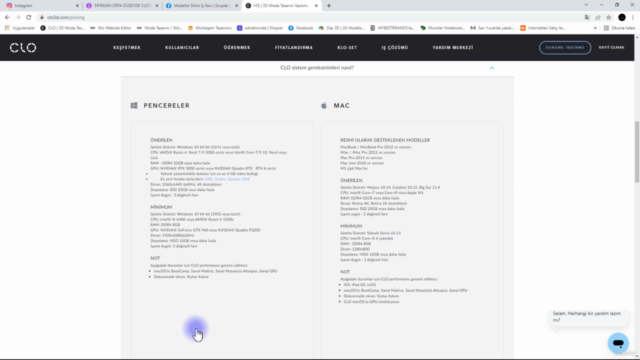Collapse the CLO sistem gereksinimleri section
This screenshot has width=640, height=360.
tap(492, 68)
